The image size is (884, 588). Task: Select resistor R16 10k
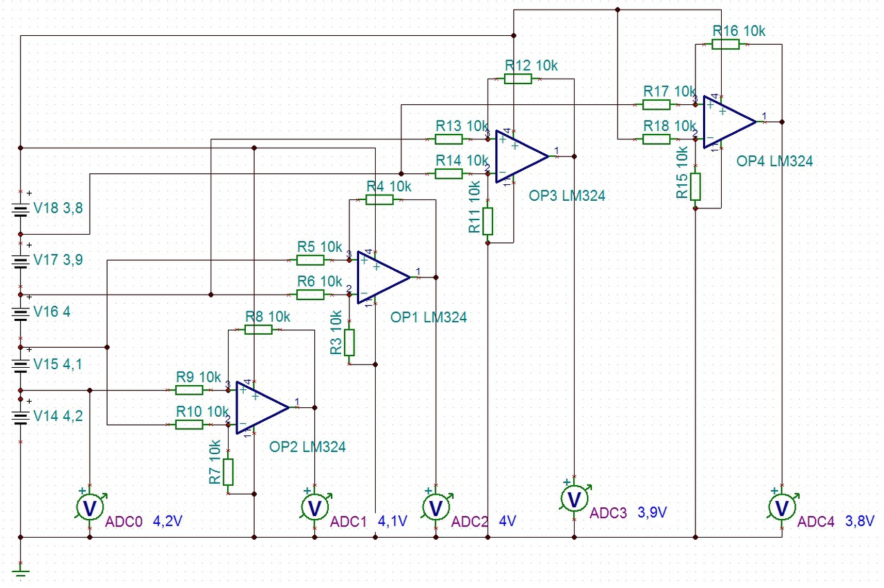pos(725,45)
